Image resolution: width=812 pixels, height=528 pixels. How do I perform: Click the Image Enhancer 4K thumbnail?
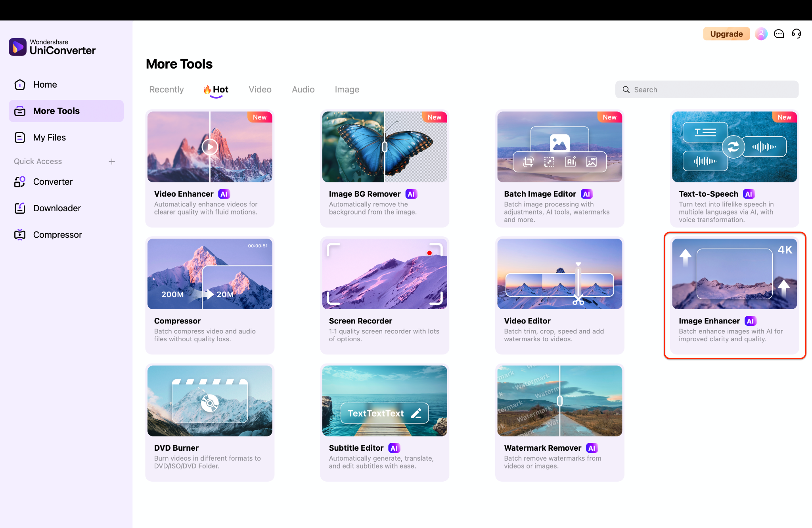click(735, 274)
